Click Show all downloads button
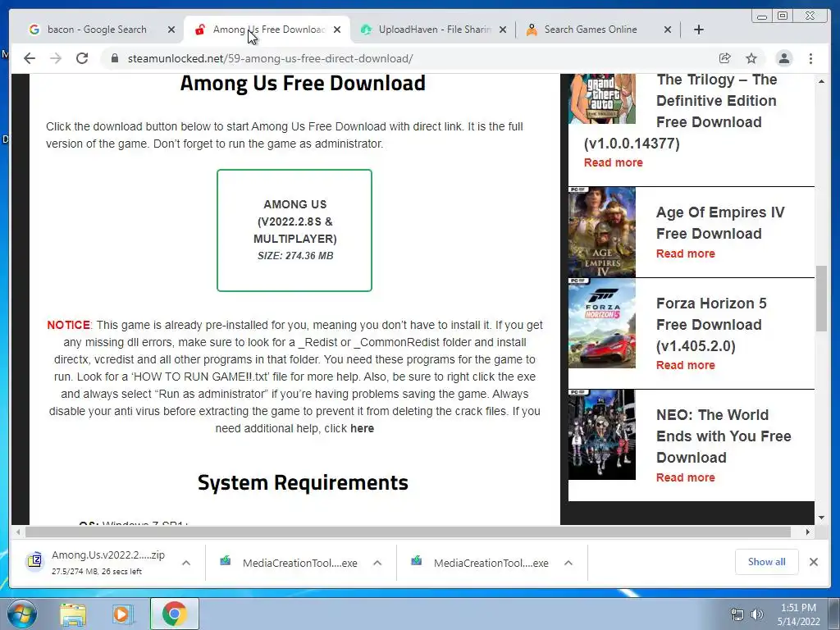Screen dimensions: 840x630 (x=767, y=562)
